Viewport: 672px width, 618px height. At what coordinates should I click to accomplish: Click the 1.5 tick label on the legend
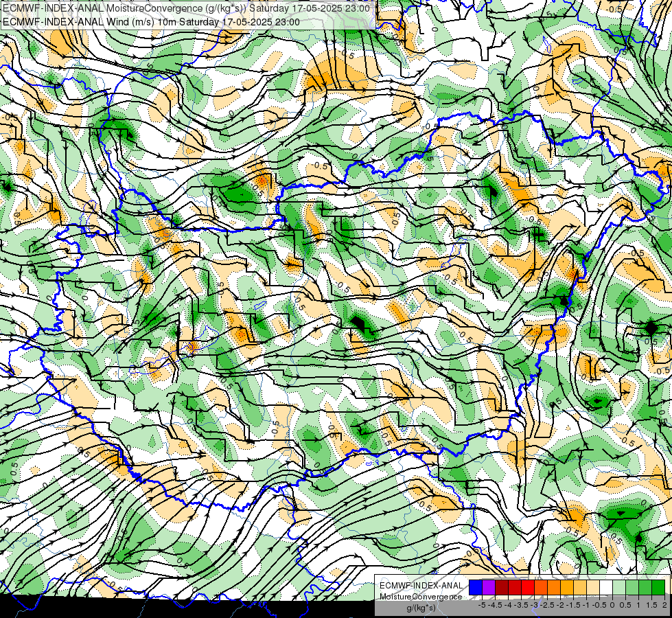point(652,605)
